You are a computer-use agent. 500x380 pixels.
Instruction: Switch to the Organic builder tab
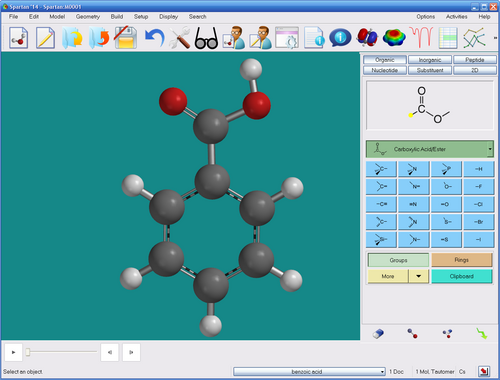pos(385,60)
